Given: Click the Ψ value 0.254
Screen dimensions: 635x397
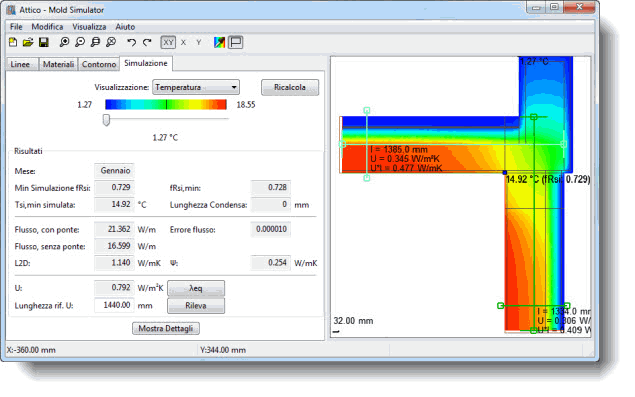Looking at the screenshot, I should 271,263.
